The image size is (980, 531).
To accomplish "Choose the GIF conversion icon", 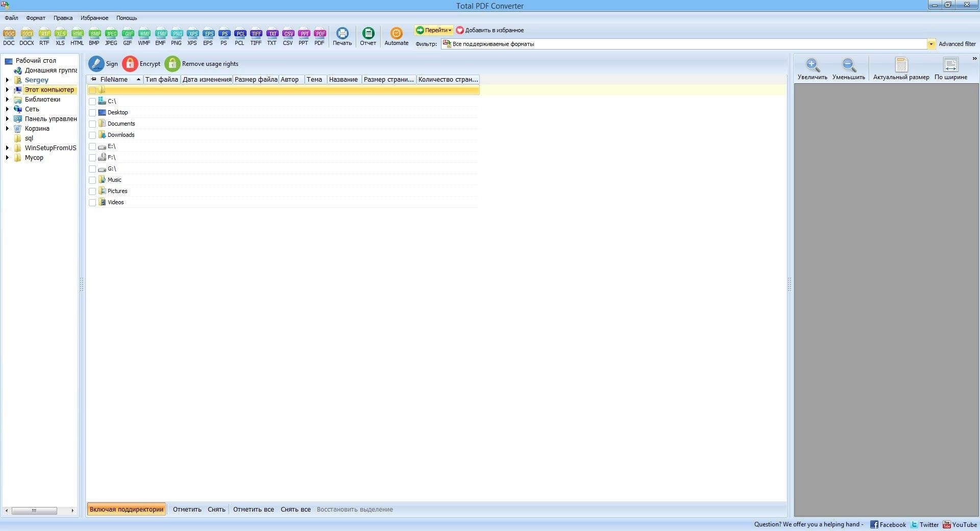I will click(128, 37).
